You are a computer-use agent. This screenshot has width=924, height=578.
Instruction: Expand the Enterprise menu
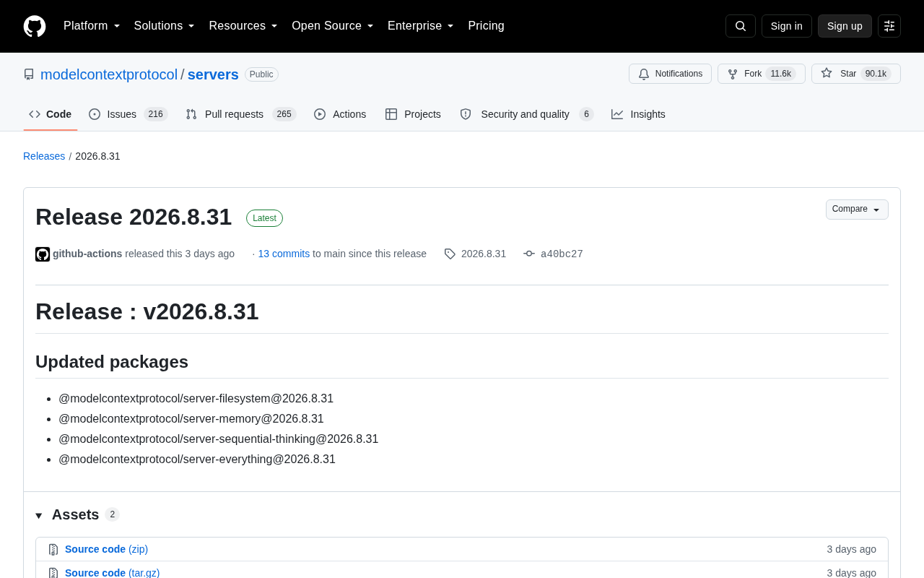421,26
